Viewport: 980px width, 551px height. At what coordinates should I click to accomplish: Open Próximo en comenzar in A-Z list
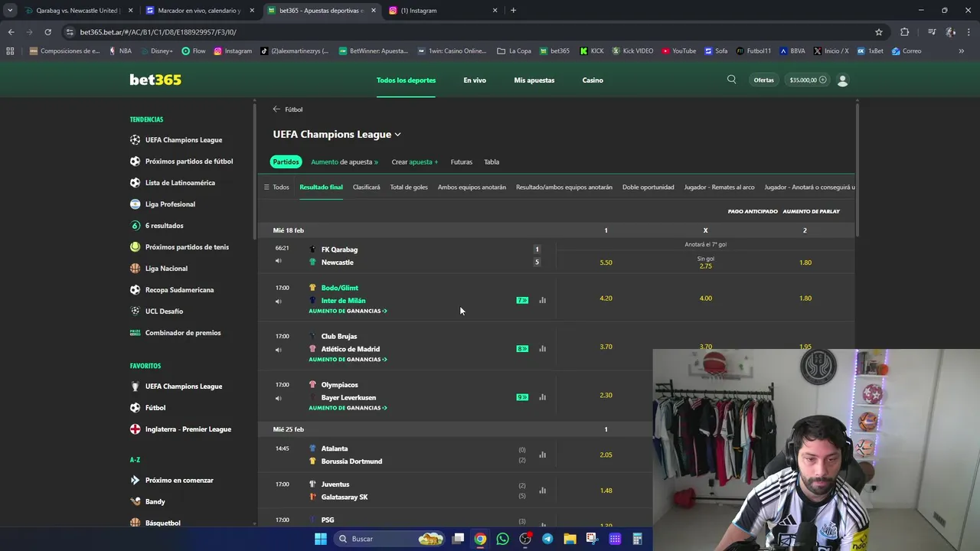click(x=179, y=481)
